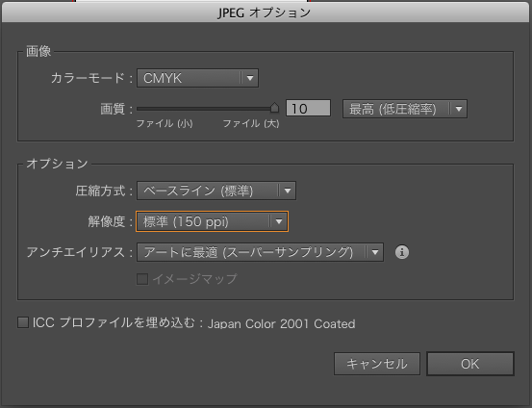Image resolution: width=532 pixels, height=408 pixels.
Task: Check ICC プロファイルを埋め込む option
Action: coord(23,322)
